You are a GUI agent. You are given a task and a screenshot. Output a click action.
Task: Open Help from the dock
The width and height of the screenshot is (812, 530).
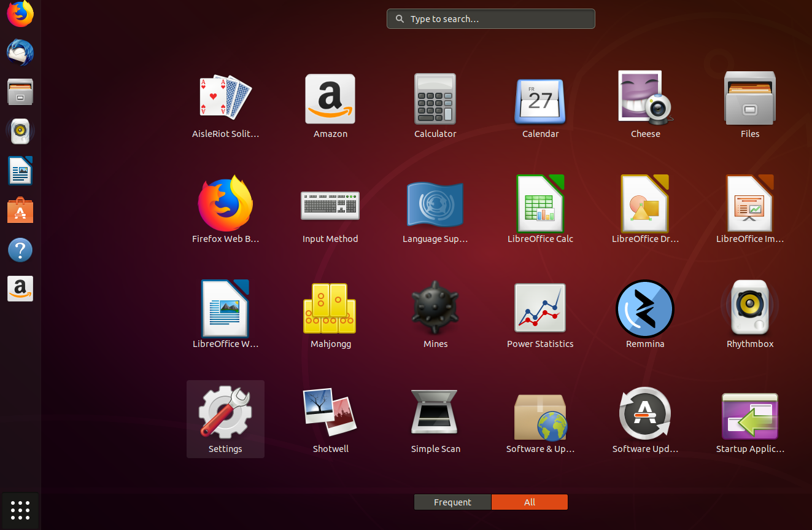20,250
